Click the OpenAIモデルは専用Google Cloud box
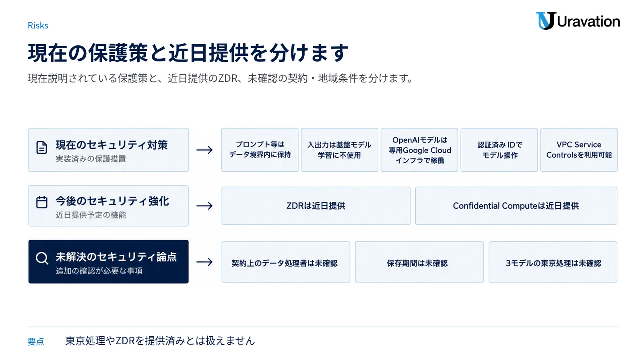The image size is (644, 362). point(419,150)
